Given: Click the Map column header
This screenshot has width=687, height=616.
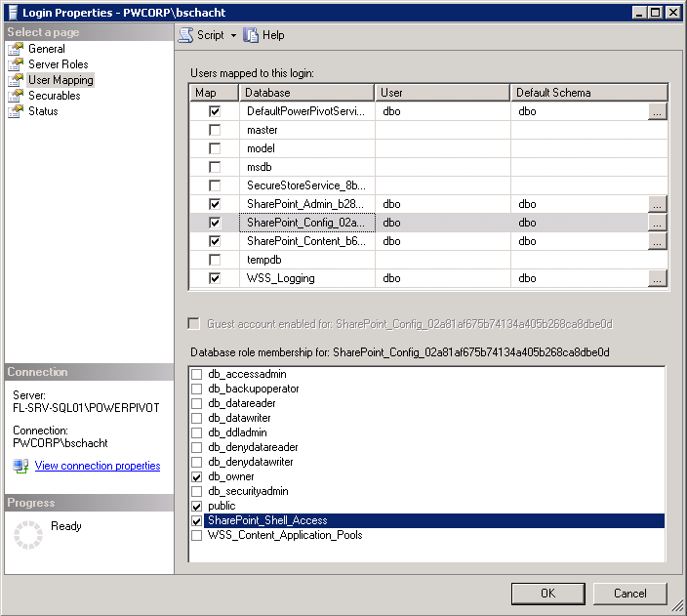Looking at the screenshot, I should [215, 93].
